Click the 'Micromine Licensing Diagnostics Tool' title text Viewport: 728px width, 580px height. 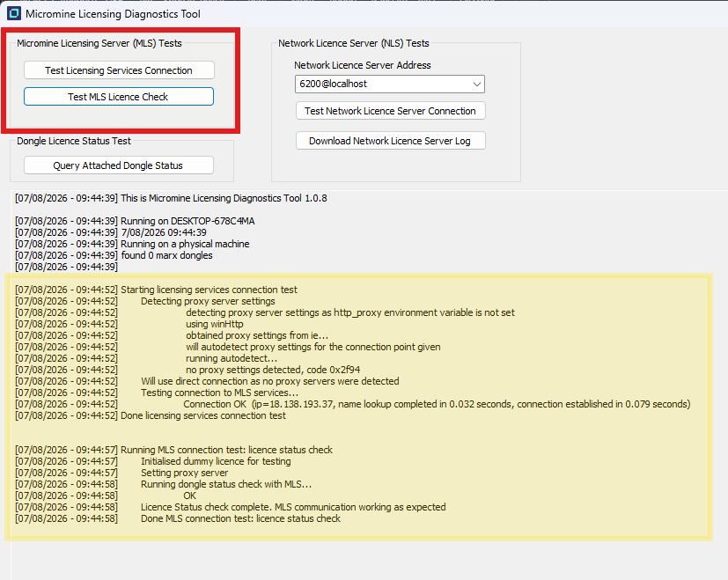pyautogui.click(x=113, y=14)
